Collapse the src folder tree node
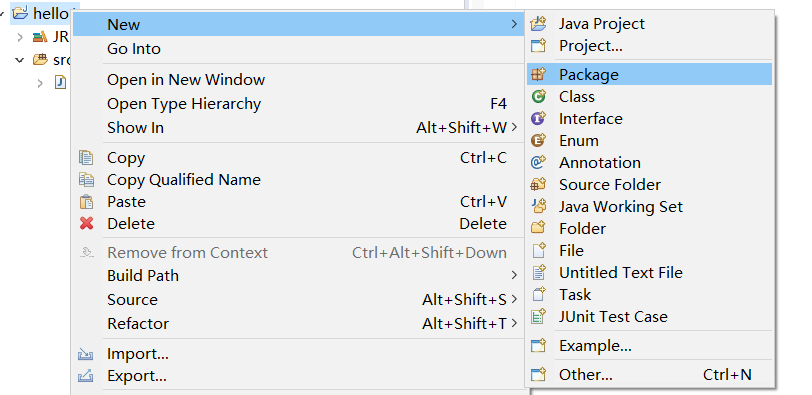Viewport: 812px width, 395px height. point(20,60)
